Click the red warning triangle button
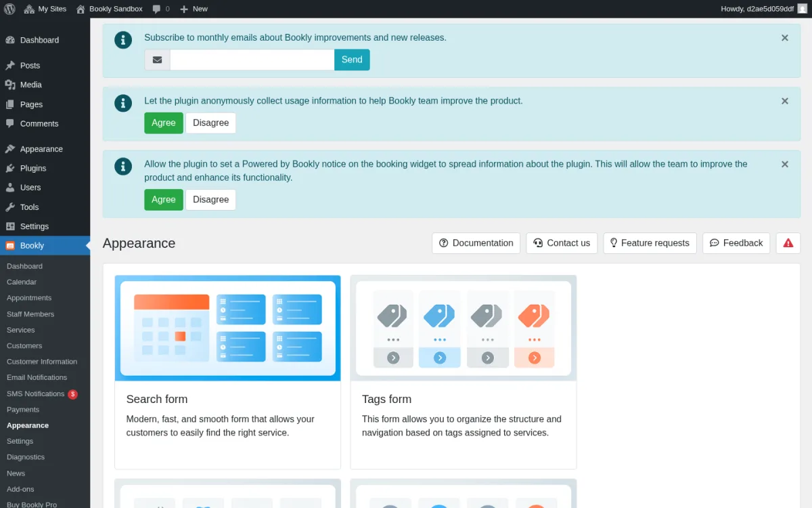This screenshot has width=812, height=508. pos(788,243)
